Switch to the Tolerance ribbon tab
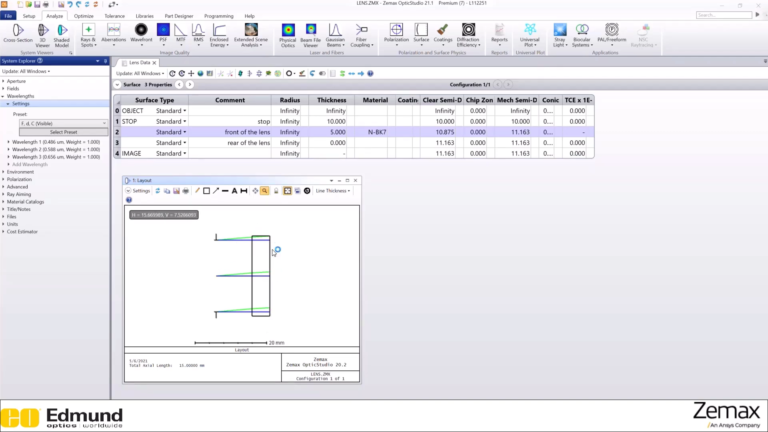 pyautogui.click(x=115, y=16)
